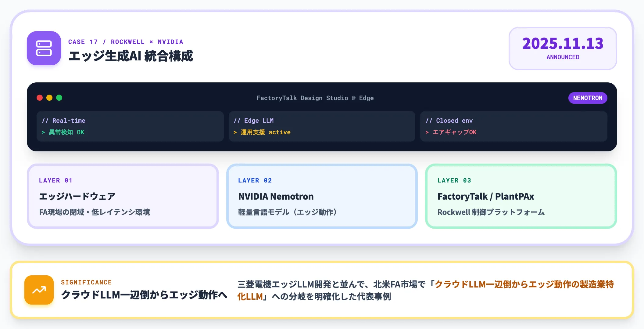Click the 'LAYER 02' label
This screenshot has height=329, width=644.
click(255, 180)
